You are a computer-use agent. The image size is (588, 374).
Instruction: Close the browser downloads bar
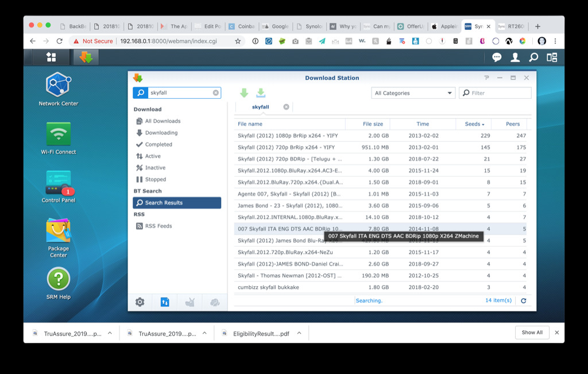tap(557, 333)
